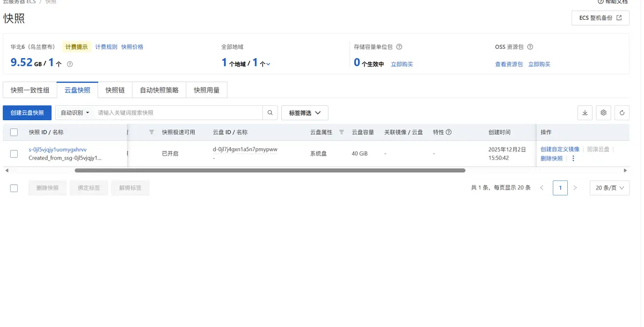
Task: Open the filter icon before 快照极速可用
Action: click(151, 132)
